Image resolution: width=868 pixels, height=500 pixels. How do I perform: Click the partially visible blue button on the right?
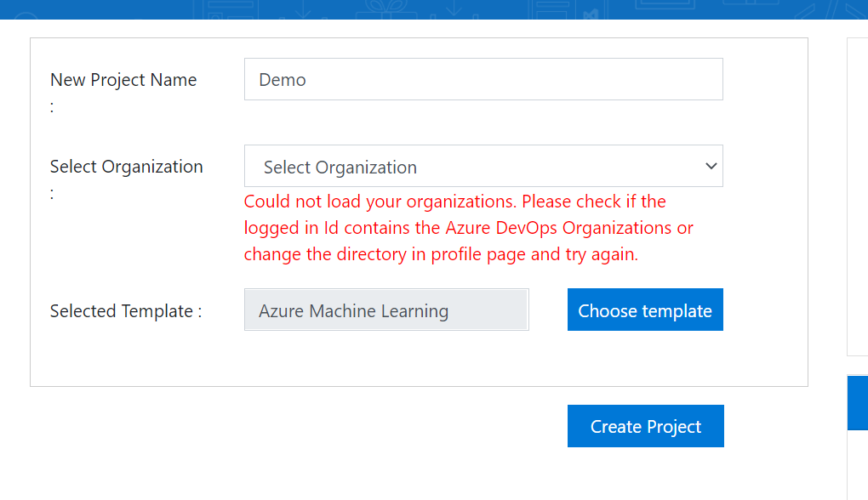861,403
